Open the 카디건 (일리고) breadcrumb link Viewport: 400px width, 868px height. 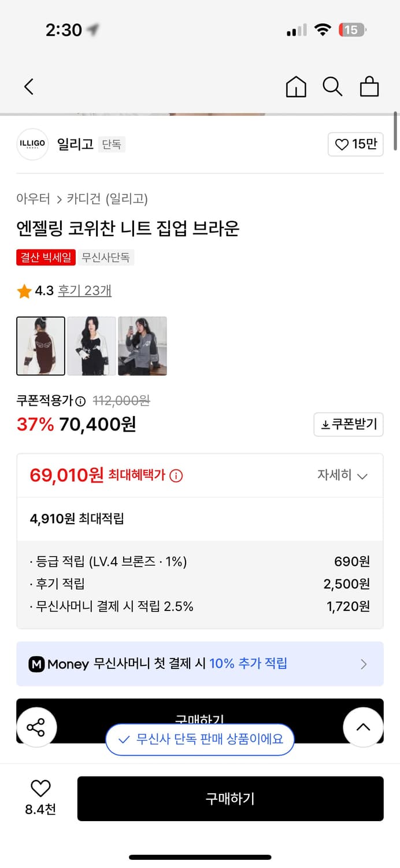[x=107, y=197]
